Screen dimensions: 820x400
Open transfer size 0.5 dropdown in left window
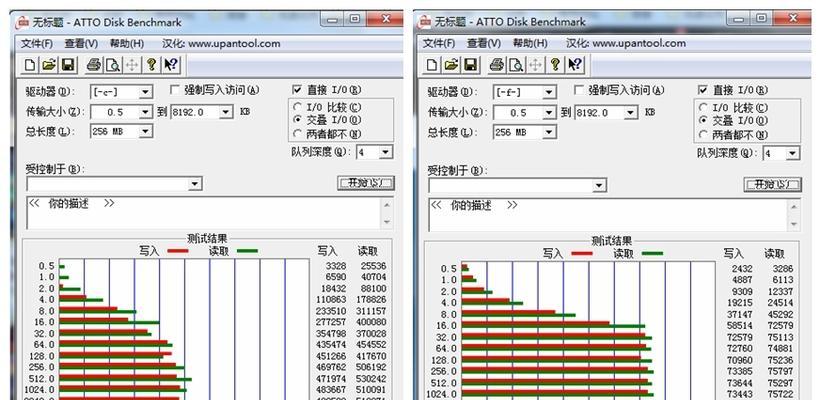point(145,112)
